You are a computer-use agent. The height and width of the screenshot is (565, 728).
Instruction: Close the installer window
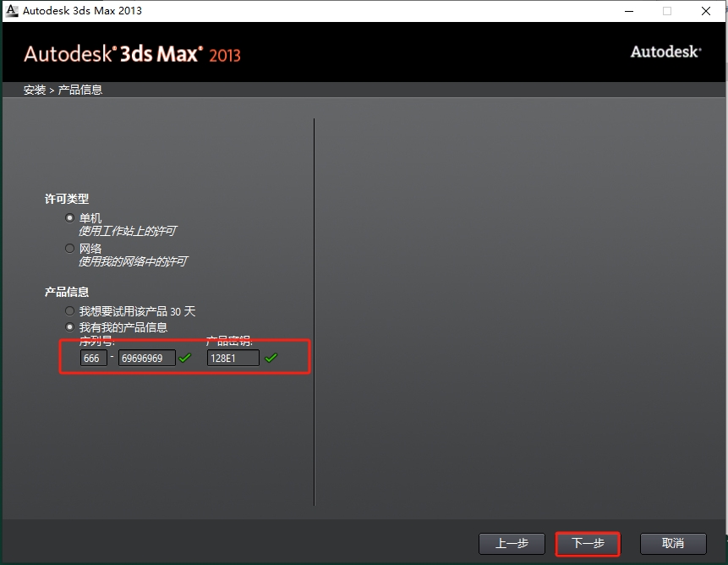coord(706,11)
